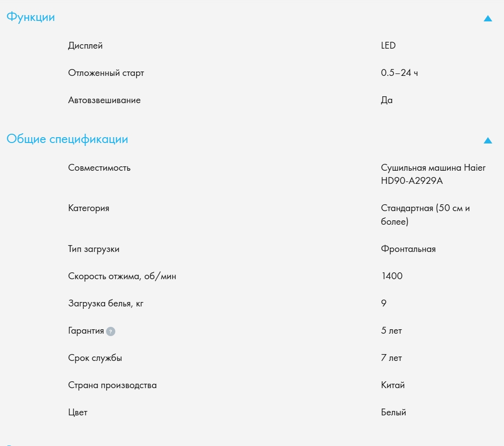Click the Дисплей row label
Screen dimensions: 504x446
click(x=86, y=46)
